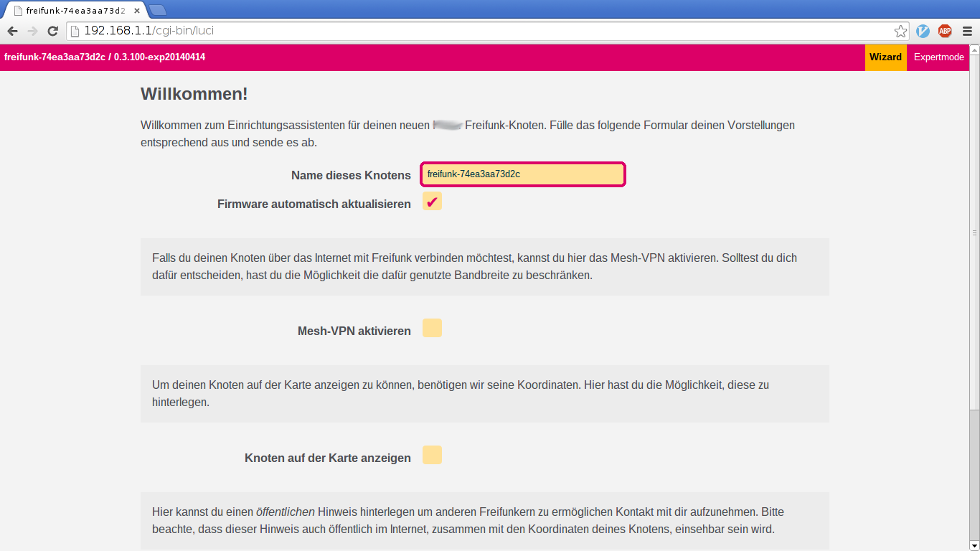Click the page info icon in address bar
This screenshot has width=980, height=551.
tap(75, 31)
